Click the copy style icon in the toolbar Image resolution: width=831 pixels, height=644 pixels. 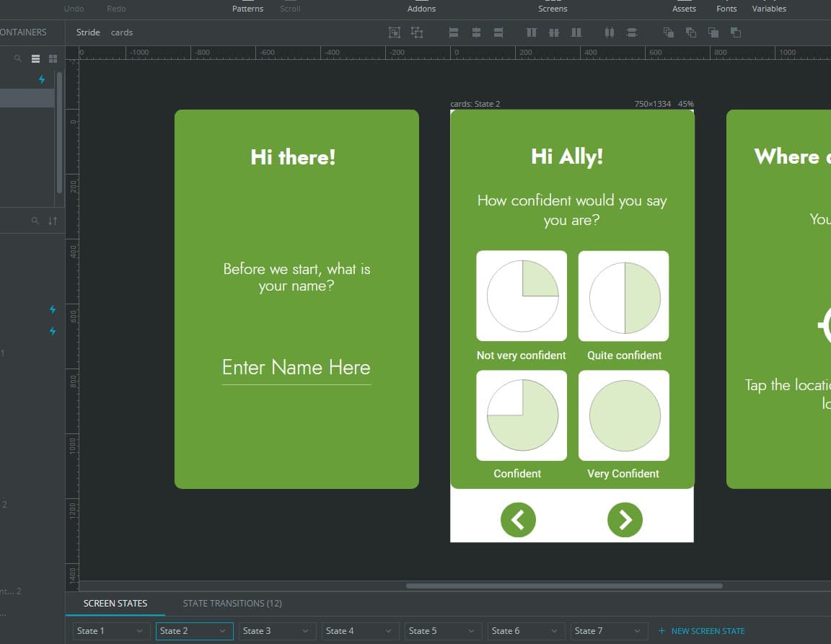(x=667, y=32)
